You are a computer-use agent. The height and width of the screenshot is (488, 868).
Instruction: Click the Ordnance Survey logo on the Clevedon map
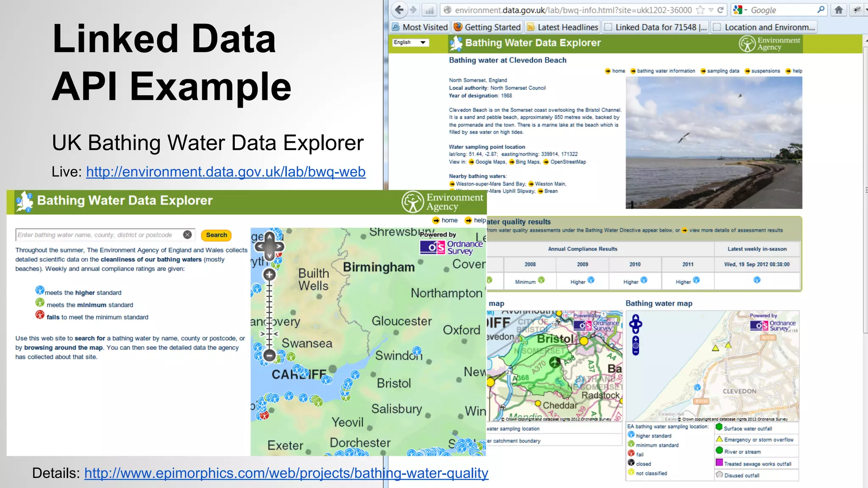[773, 325]
